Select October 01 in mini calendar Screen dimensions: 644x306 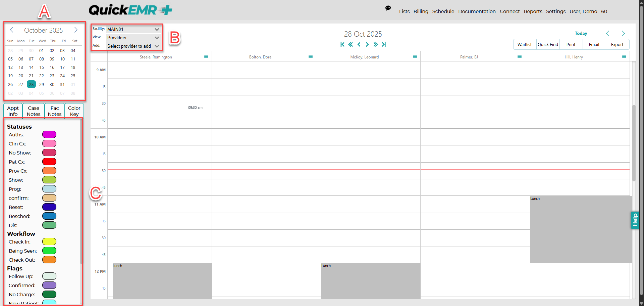pyautogui.click(x=42, y=50)
